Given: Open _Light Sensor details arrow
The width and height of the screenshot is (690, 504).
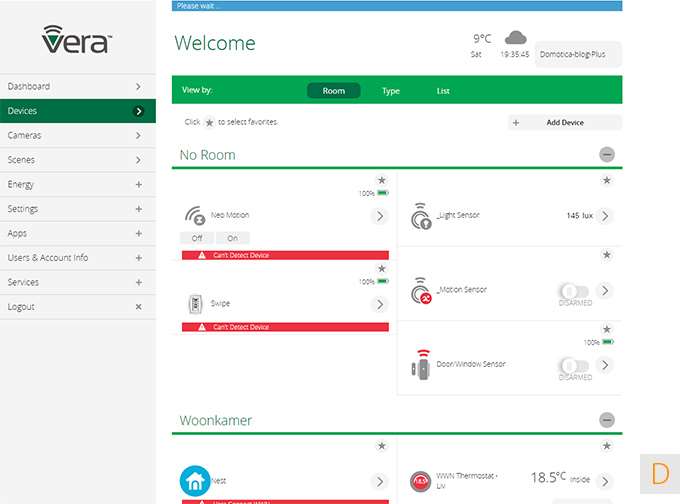Looking at the screenshot, I should (604, 216).
